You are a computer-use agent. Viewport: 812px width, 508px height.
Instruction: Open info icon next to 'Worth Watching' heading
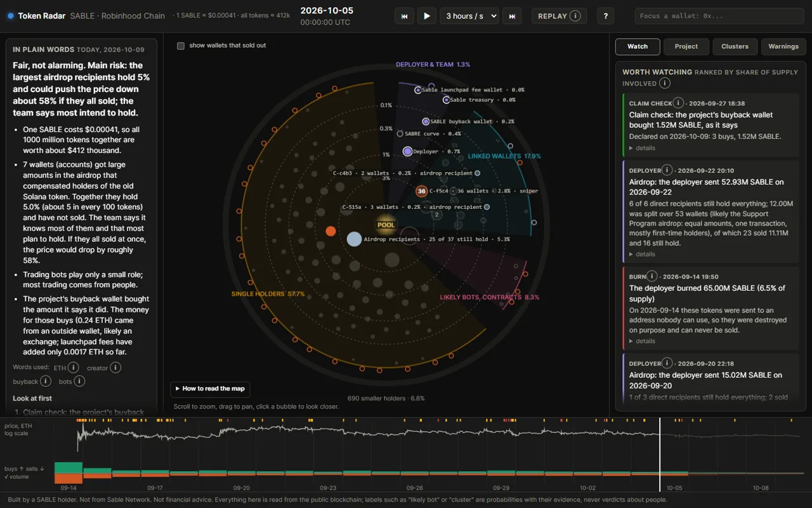664,83
